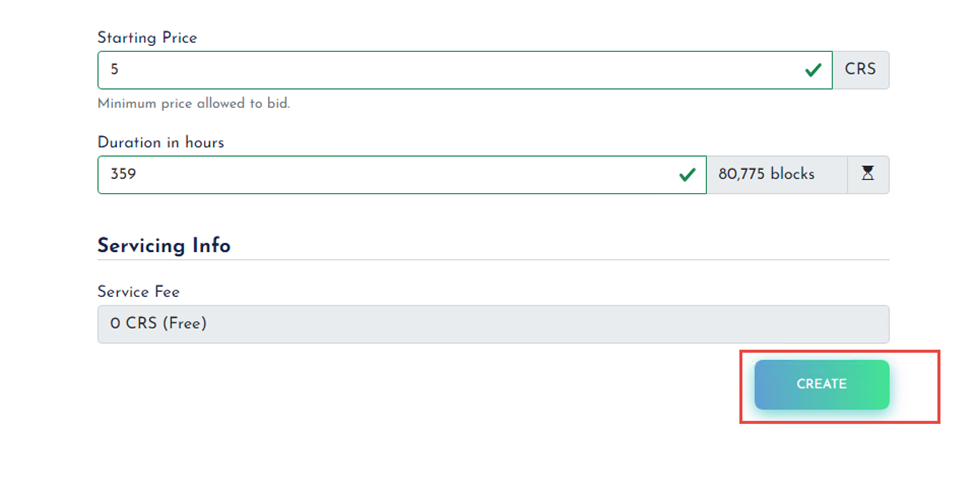
Task: Click the CRS currency addon
Action: [x=860, y=70]
